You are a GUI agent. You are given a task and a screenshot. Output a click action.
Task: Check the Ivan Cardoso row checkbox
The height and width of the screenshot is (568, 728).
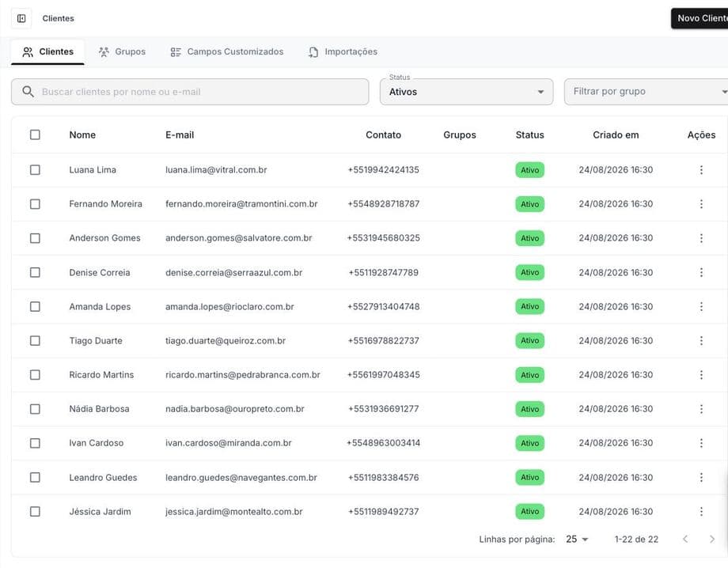(35, 443)
